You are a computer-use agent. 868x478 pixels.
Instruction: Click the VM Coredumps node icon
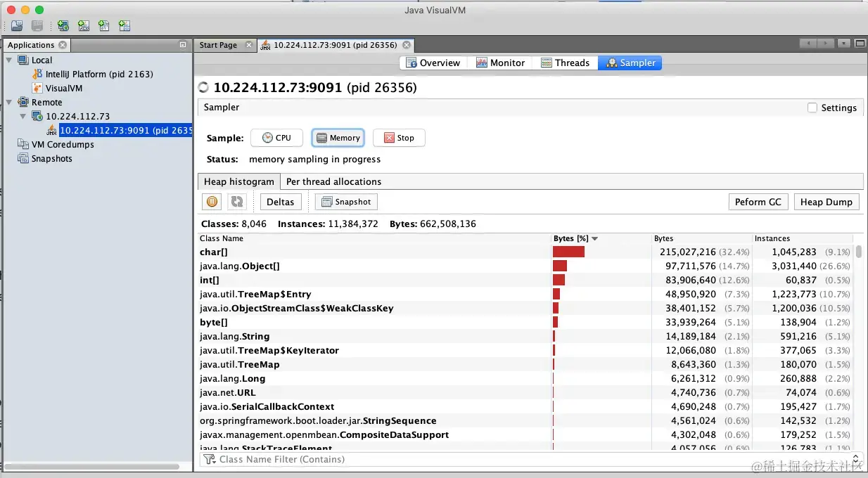[23, 144]
